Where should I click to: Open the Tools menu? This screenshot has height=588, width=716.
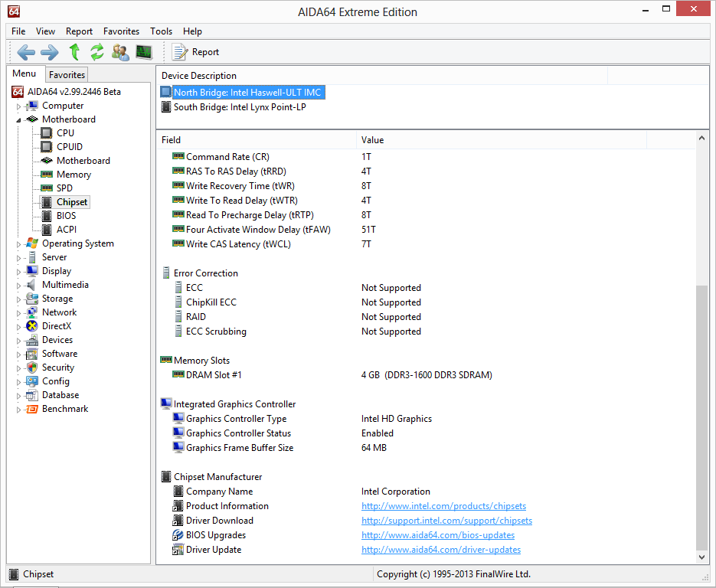[x=161, y=31]
